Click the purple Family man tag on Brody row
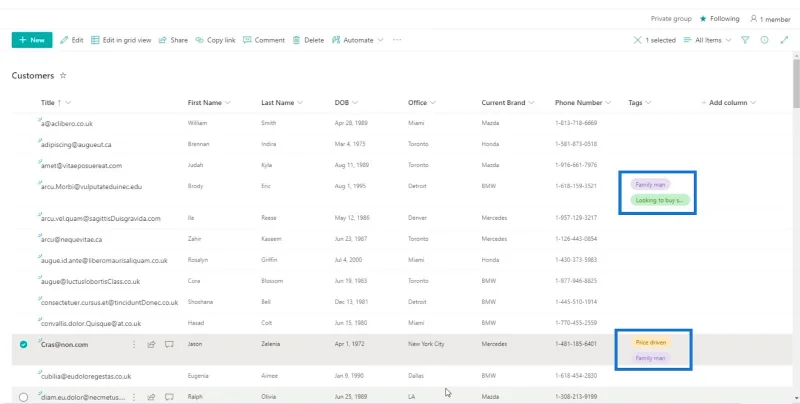This screenshot has width=800, height=404. click(x=650, y=185)
